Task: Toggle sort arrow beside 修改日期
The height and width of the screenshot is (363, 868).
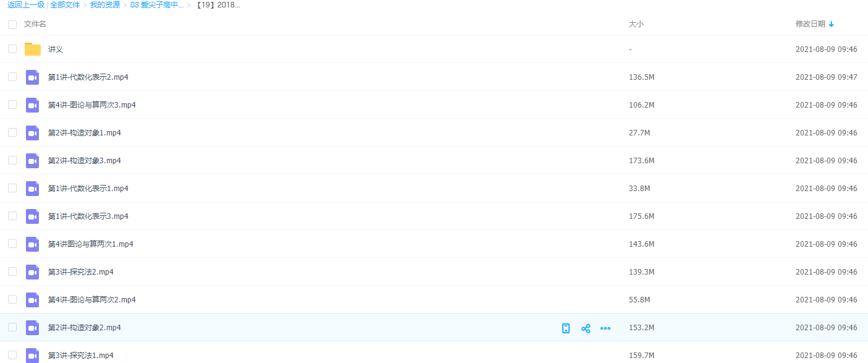Action: click(x=832, y=24)
